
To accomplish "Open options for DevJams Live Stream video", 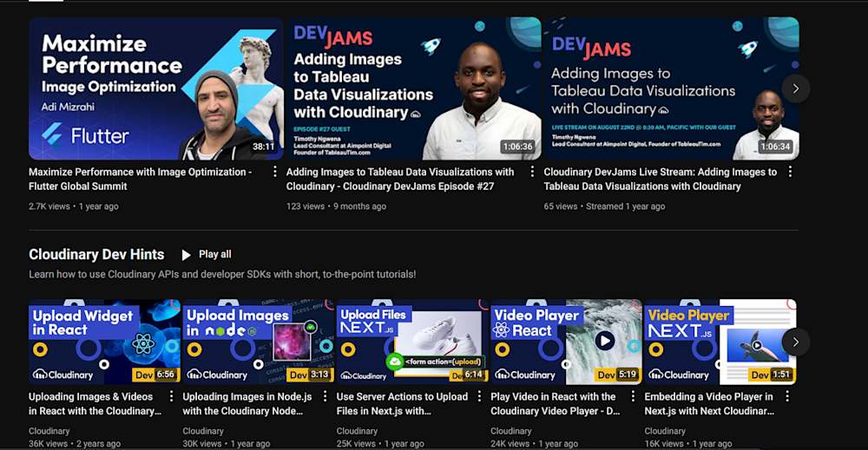I will (790, 172).
